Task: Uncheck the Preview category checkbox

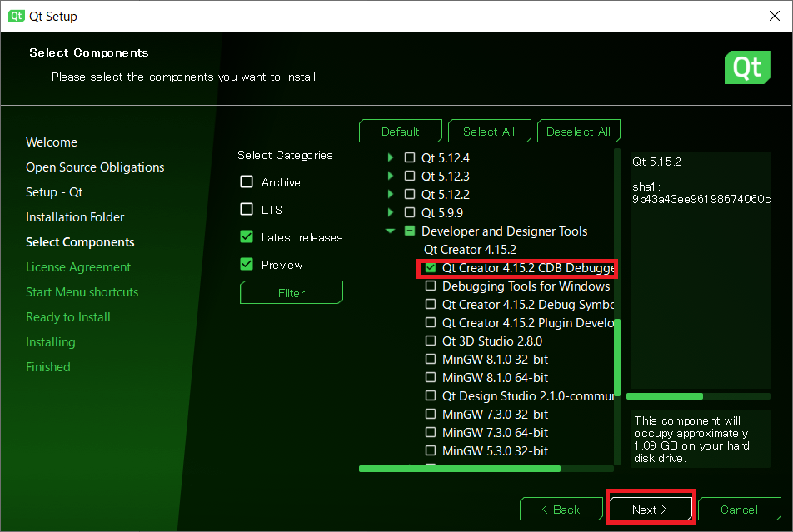Action: 247,264
